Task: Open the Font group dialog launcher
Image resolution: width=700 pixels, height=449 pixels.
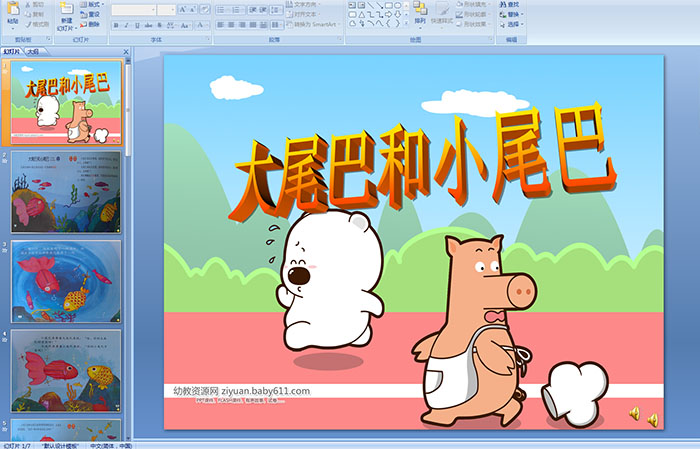Action: [208, 39]
